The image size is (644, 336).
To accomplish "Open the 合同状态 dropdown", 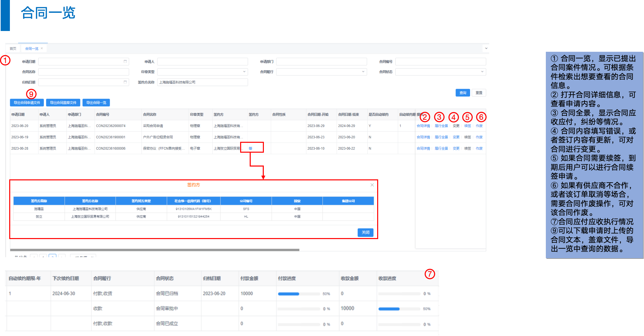I will pyautogui.click(x=482, y=72).
